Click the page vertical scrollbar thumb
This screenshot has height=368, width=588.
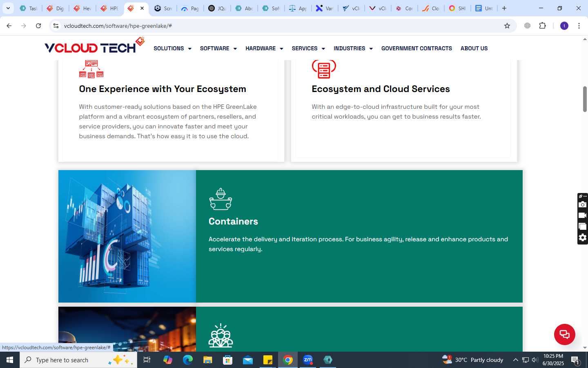[x=585, y=99]
